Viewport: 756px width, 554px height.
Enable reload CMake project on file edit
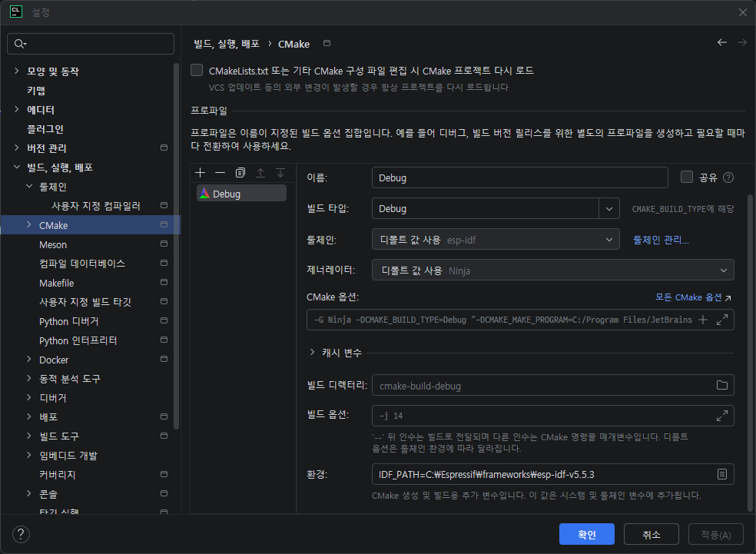197,70
